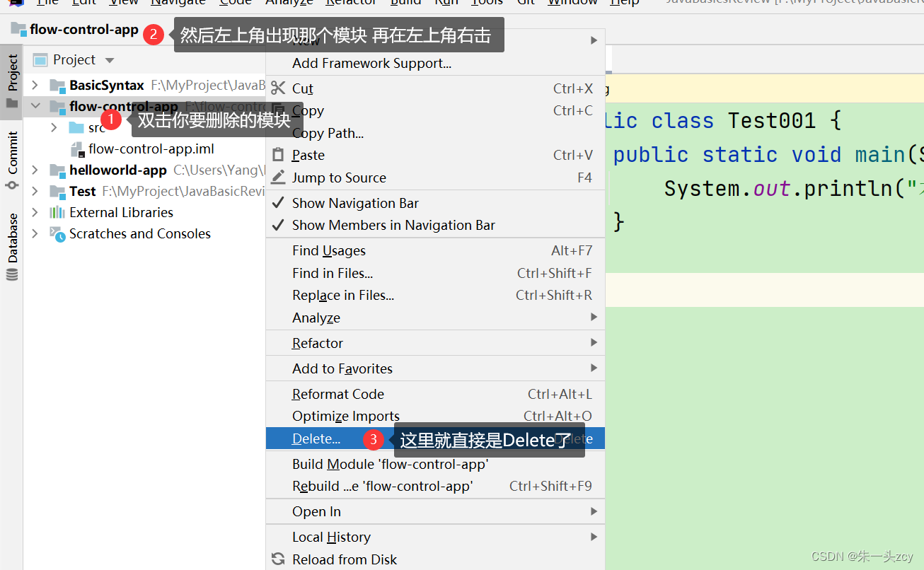Expand the src folder node
This screenshot has width=924, height=570.
(54, 128)
